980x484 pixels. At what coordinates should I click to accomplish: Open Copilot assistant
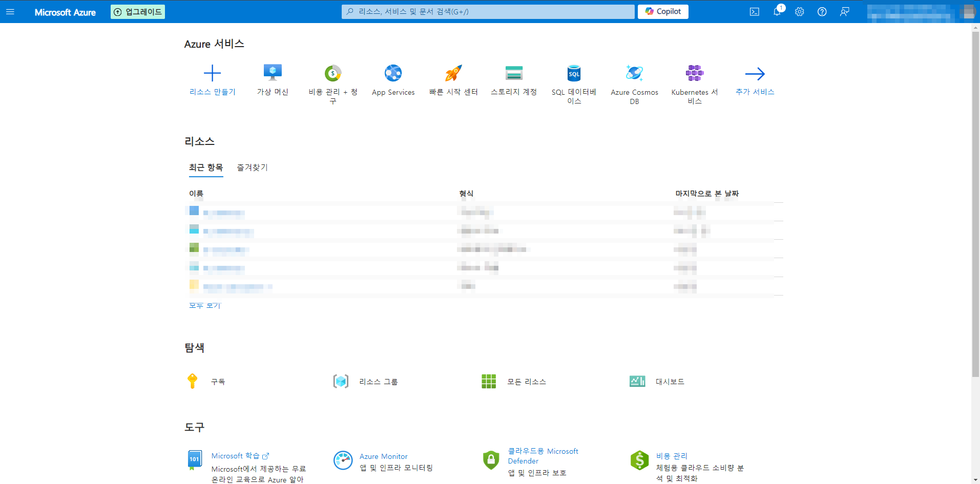point(663,11)
